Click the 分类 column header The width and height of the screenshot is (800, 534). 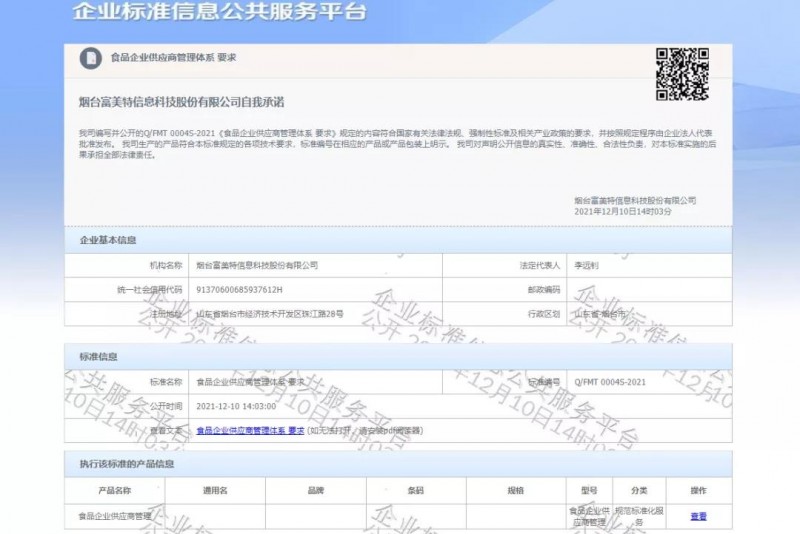coord(639,491)
